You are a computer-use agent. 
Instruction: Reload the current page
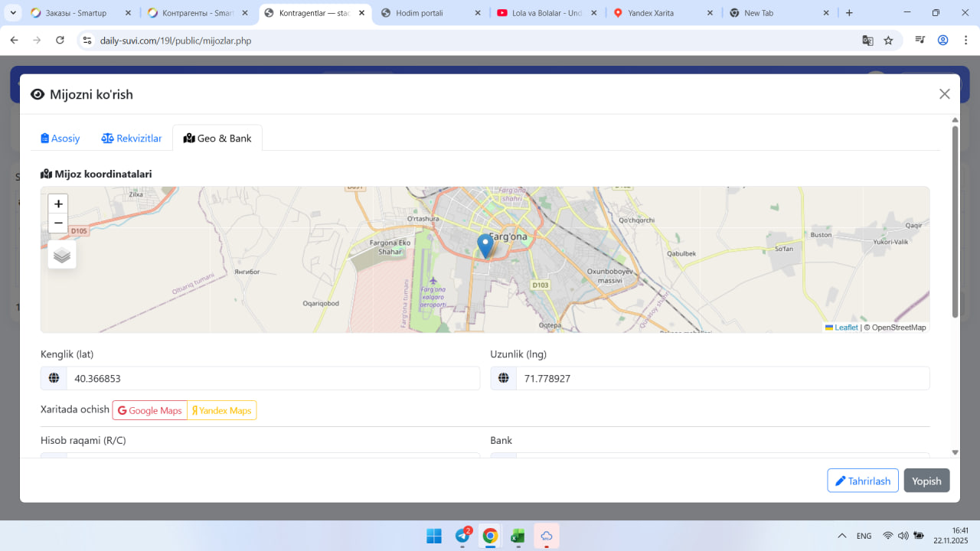[x=60, y=41]
